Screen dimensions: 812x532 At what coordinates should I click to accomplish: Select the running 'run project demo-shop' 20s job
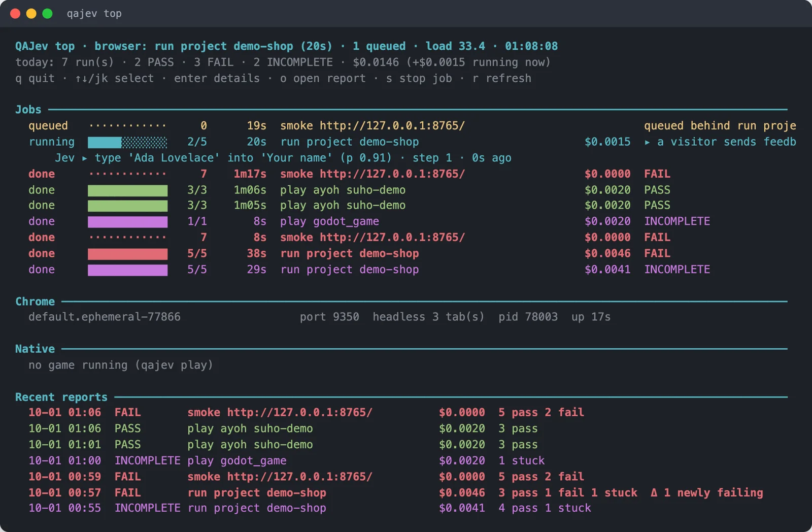point(412,142)
